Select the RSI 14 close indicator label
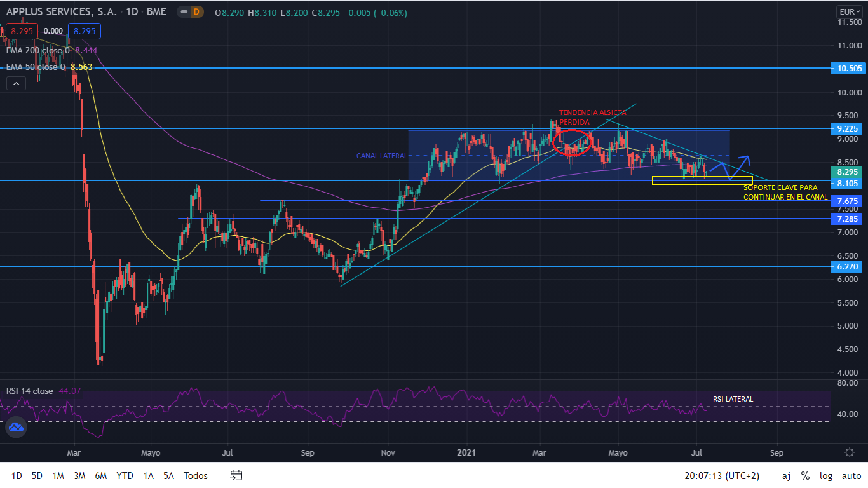Viewport: 868px width, 488px height. 30,391
